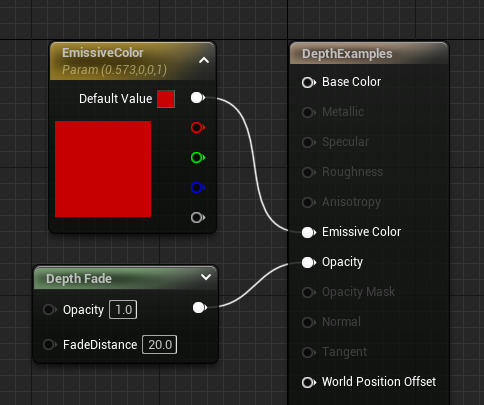The width and height of the screenshot is (484, 405).
Task: Click the Opacity 1.0 value field
Action: pos(123,310)
